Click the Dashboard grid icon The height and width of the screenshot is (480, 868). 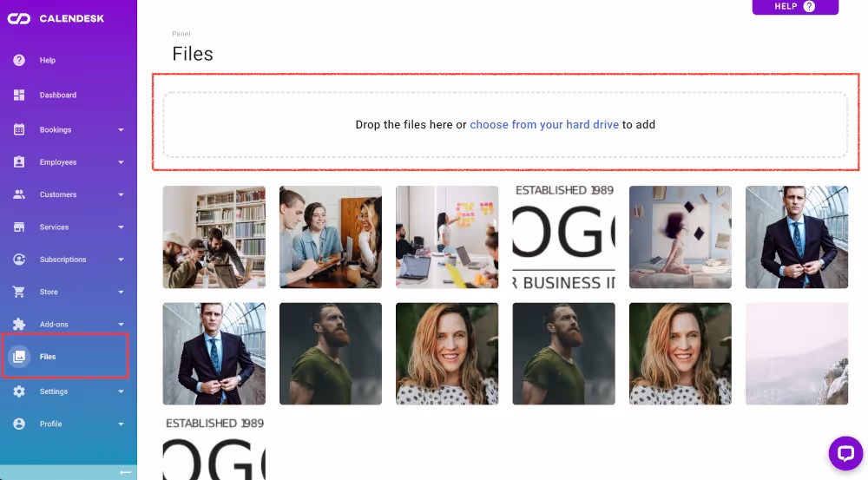click(x=19, y=95)
